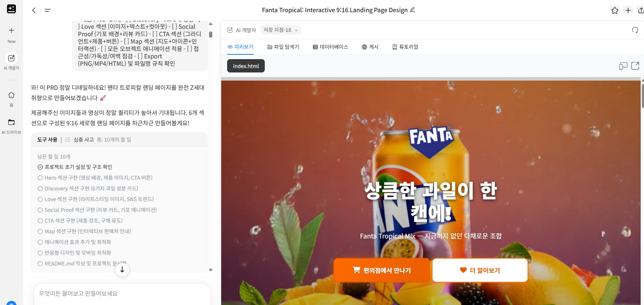Click the 남은 할 일 10개 text
Viewport: 644px width, 305px height.
tap(54, 157)
